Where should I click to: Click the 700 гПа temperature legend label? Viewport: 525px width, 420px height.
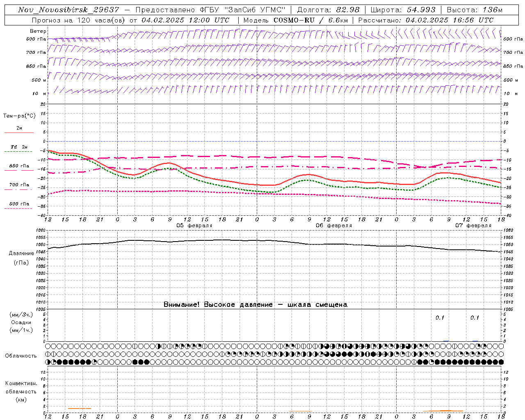click(19, 185)
